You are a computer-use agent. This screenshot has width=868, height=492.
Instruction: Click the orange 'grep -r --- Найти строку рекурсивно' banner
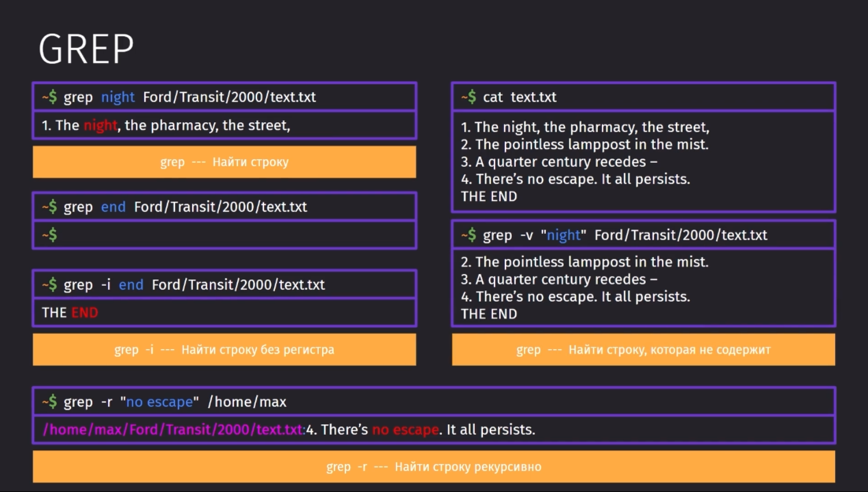click(434, 467)
